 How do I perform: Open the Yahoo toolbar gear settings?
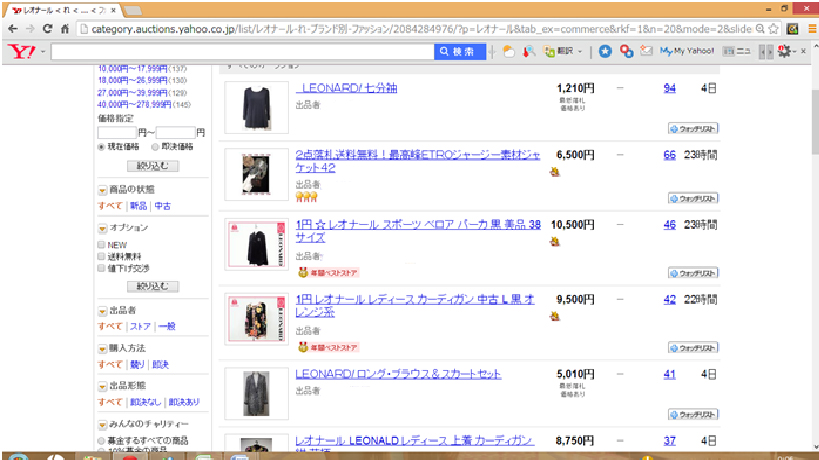[783, 51]
